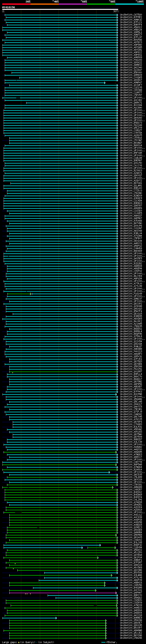Open hit UniRef100_B9RYF4
This screenshot has width=146, height=644.
131,25
